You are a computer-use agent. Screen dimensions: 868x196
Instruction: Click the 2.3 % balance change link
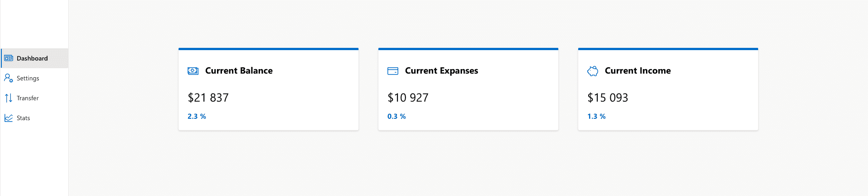coord(197,116)
